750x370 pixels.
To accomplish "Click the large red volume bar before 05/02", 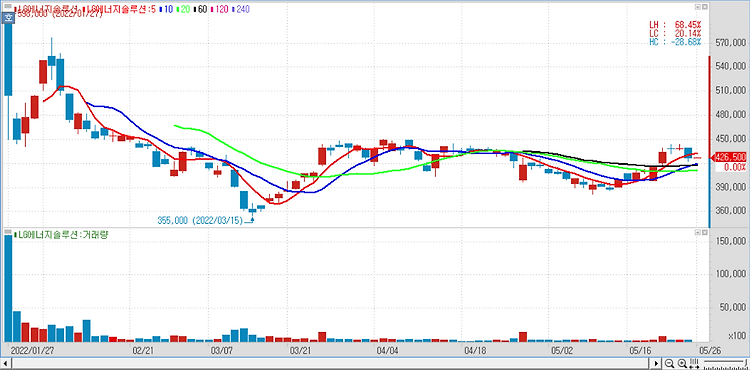I will (523, 337).
